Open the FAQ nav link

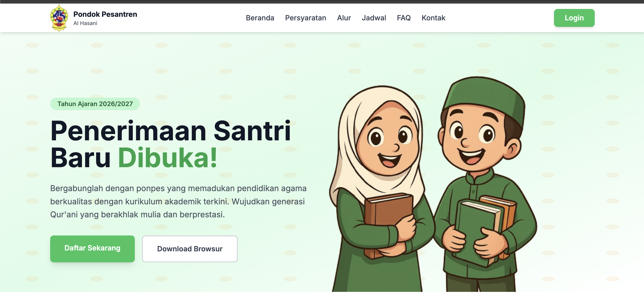tap(404, 18)
